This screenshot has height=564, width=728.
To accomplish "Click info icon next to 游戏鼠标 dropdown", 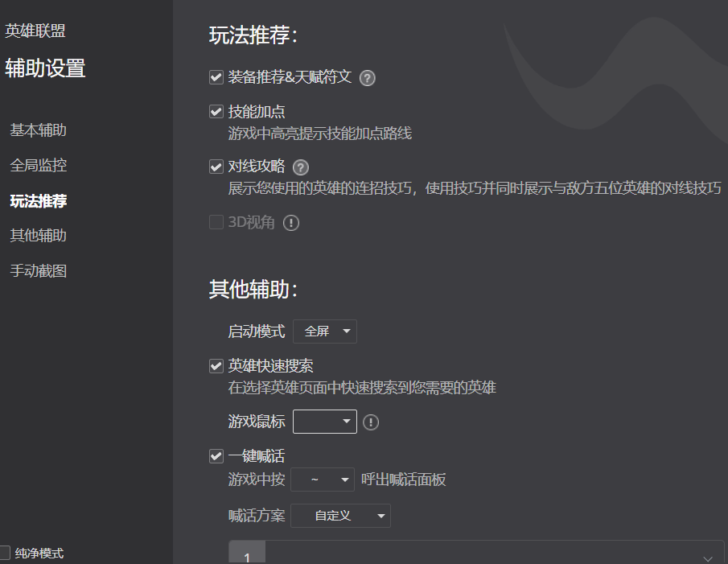I will [371, 422].
